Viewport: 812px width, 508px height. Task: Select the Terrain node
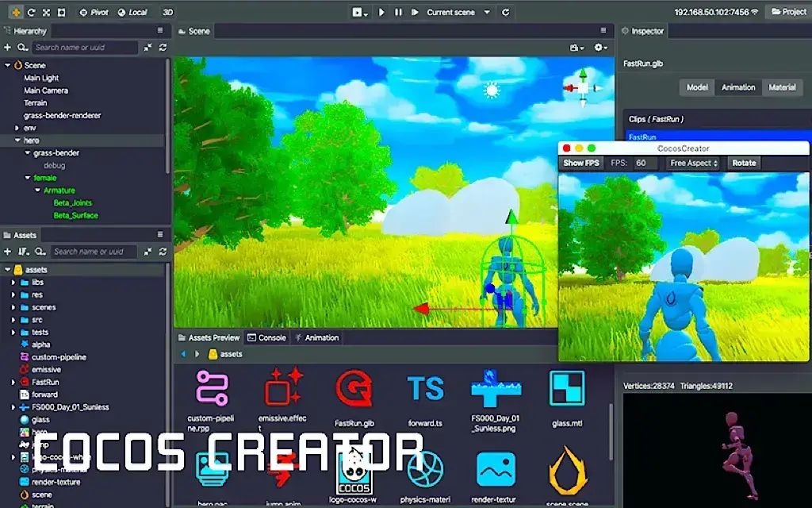(x=35, y=102)
